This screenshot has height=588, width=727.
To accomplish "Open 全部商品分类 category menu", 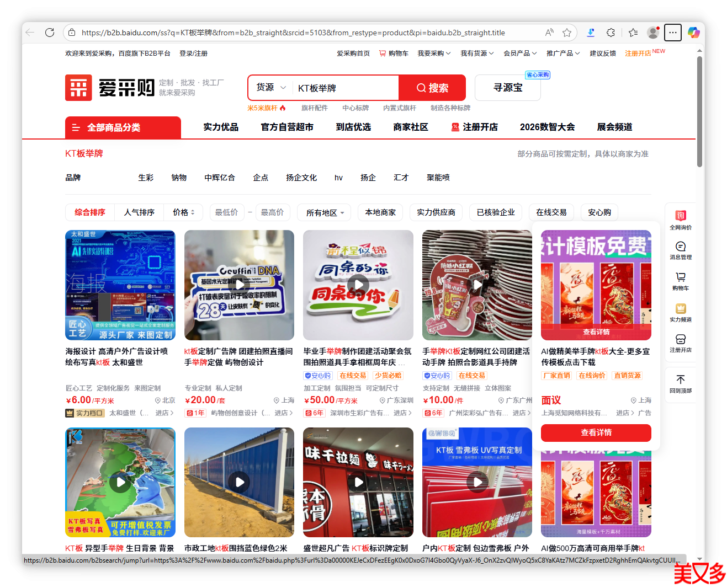I will tap(123, 127).
